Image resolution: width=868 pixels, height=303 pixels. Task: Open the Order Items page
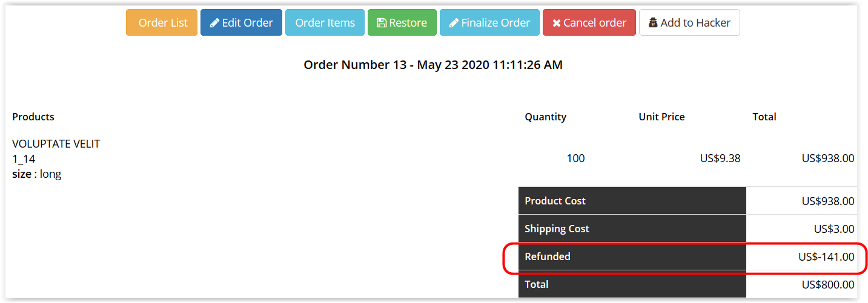point(325,22)
